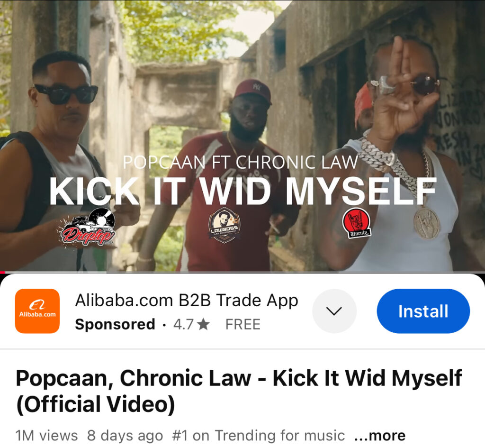Click the red Unruly hand logo

point(357,223)
